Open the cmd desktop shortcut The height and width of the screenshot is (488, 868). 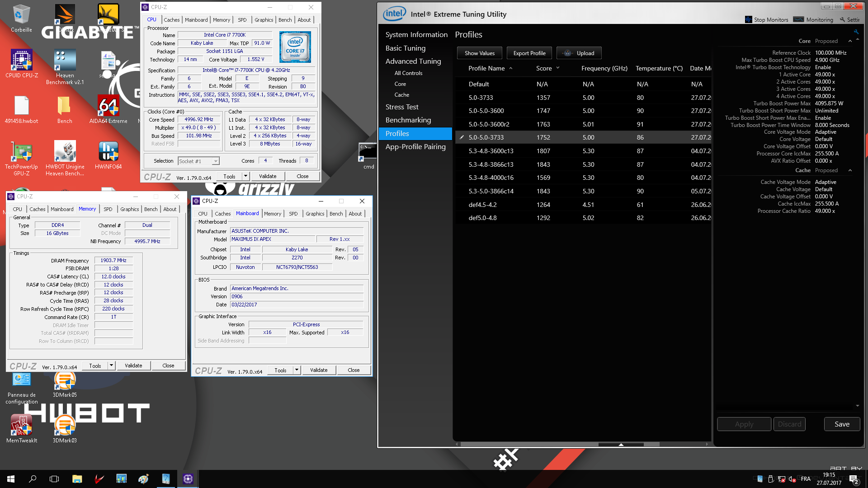point(368,156)
